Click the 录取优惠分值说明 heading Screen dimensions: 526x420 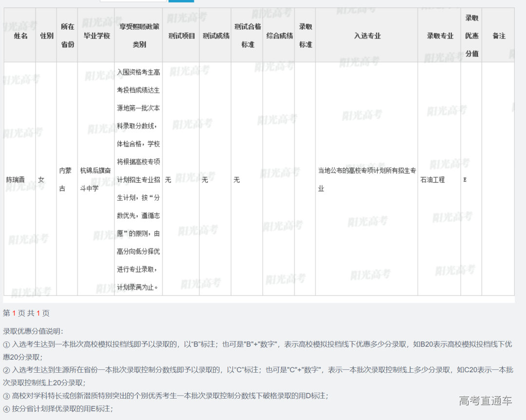pyautogui.click(x=33, y=331)
